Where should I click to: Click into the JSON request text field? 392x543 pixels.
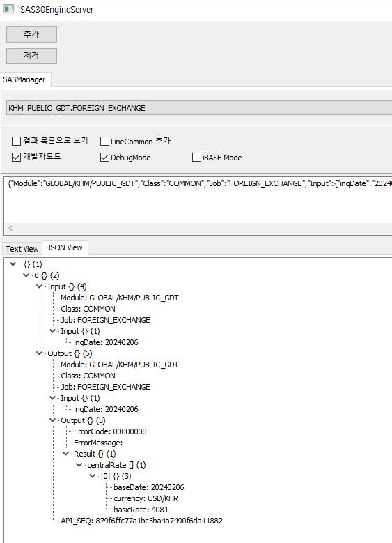click(x=198, y=199)
